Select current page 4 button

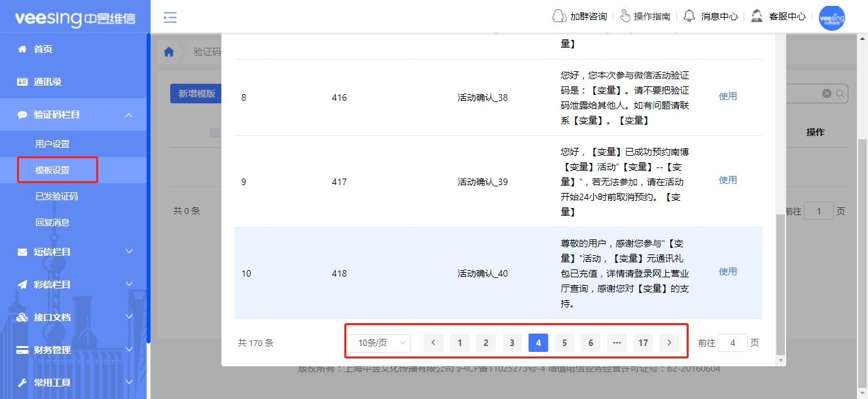(x=538, y=343)
